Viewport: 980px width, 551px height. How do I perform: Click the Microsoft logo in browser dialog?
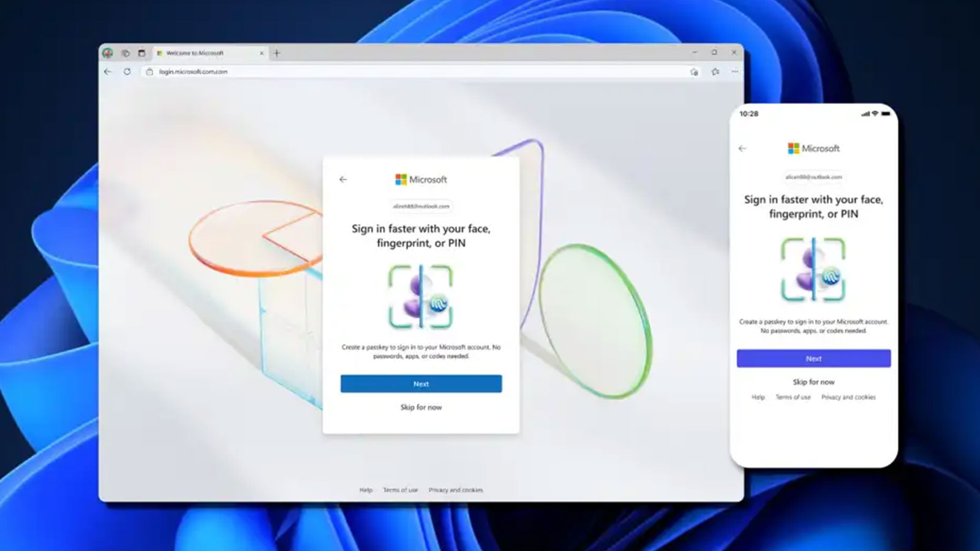pyautogui.click(x=421, y=179)
